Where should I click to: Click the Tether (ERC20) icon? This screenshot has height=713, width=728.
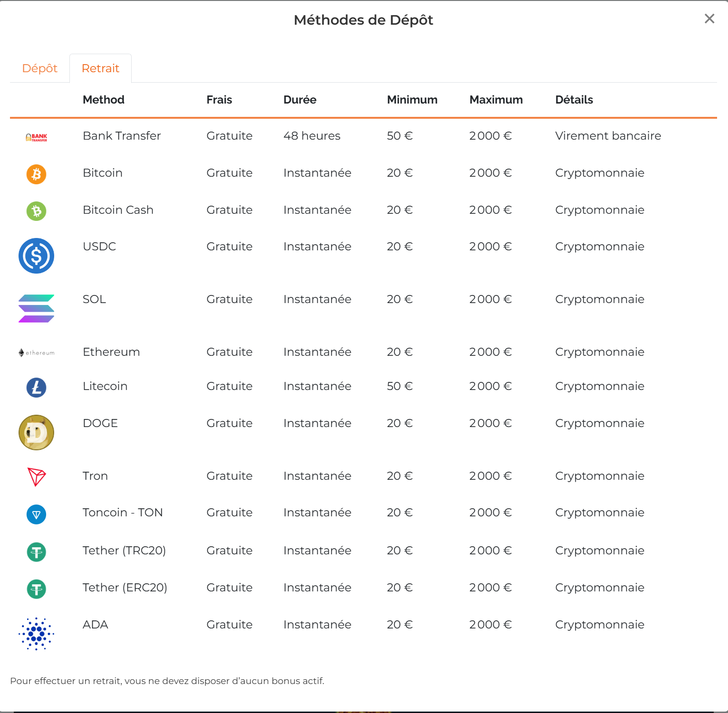36,589
